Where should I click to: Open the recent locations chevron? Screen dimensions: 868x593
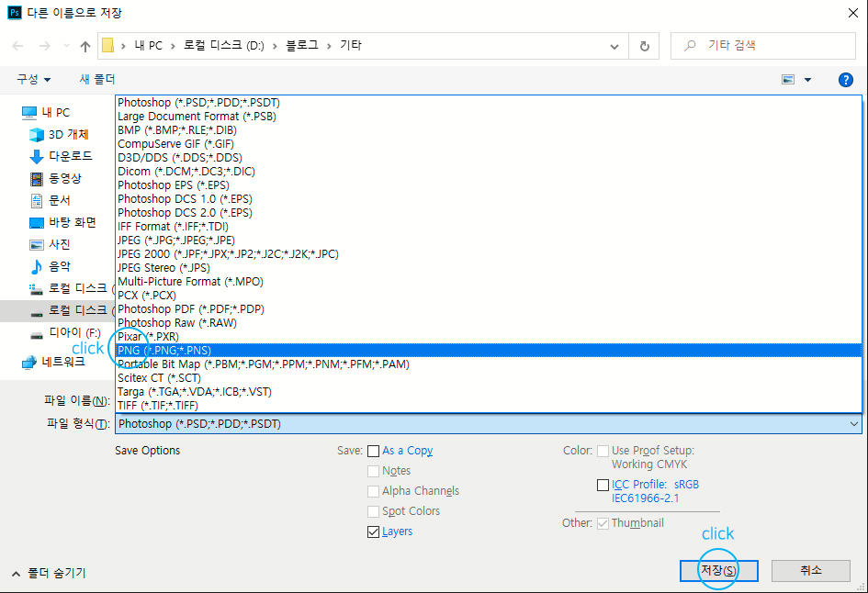coord(66,46)
